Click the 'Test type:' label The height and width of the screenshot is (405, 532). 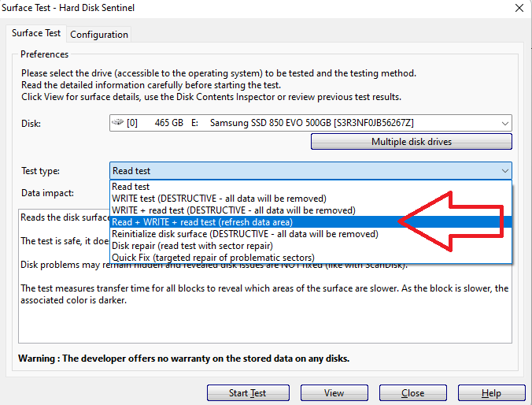tap(40, 171)
